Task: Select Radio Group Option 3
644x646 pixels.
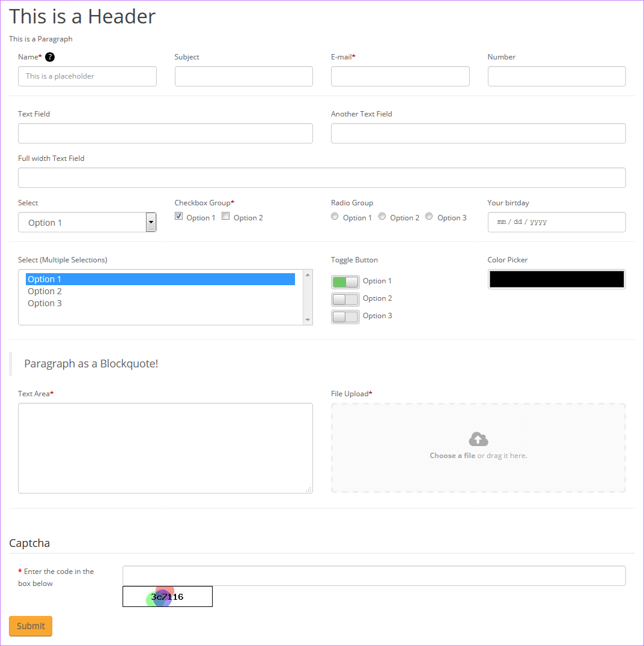Action: coord(429,217)
